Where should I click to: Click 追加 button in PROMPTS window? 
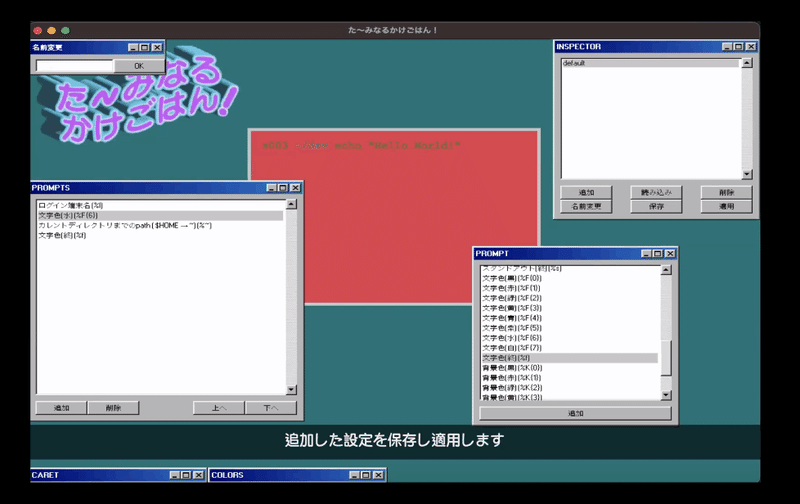61,408
